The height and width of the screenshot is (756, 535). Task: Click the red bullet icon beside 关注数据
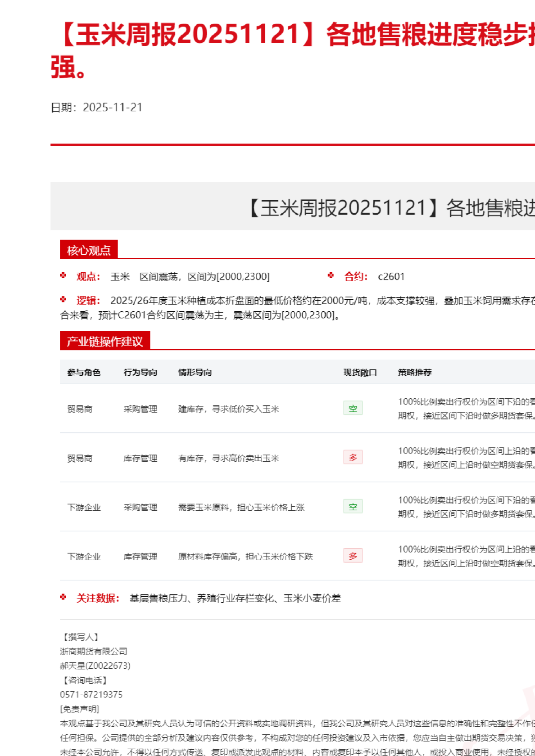click(63, 597)
